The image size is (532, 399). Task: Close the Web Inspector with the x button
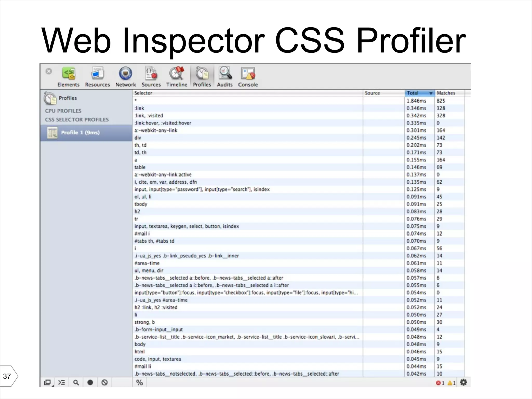pos(49,71)
